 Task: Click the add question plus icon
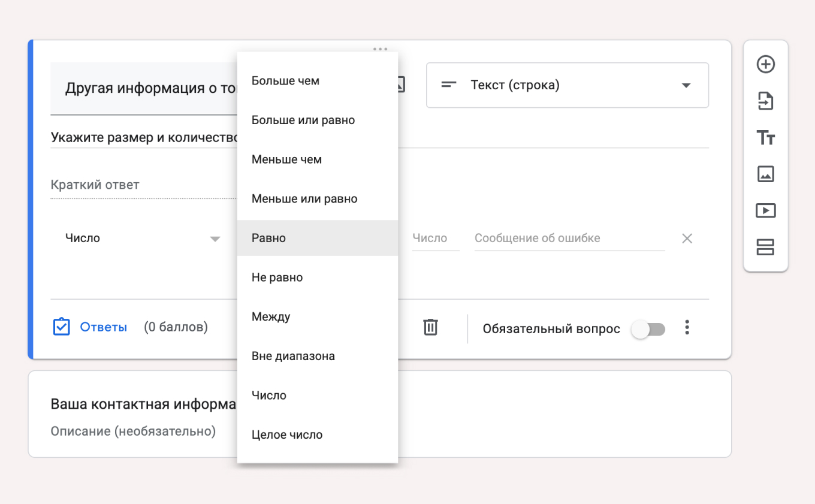tap(765, 65)
